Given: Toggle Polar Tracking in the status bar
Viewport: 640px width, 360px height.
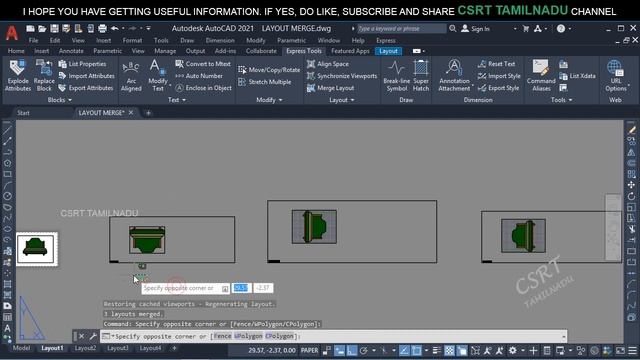Looking at the screenshot, I should [364, 351].
